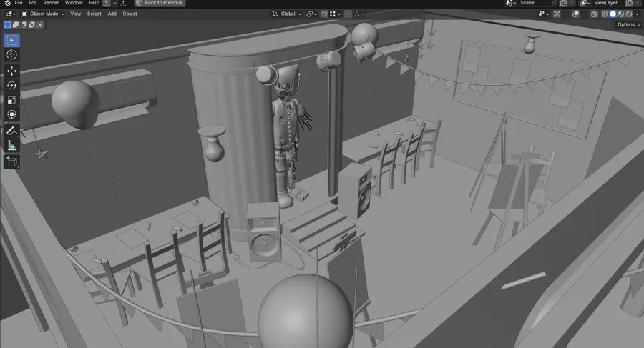This screenshot has height=348, width=644.
Task: Open the Help menu
Action: tap(94, 2)
